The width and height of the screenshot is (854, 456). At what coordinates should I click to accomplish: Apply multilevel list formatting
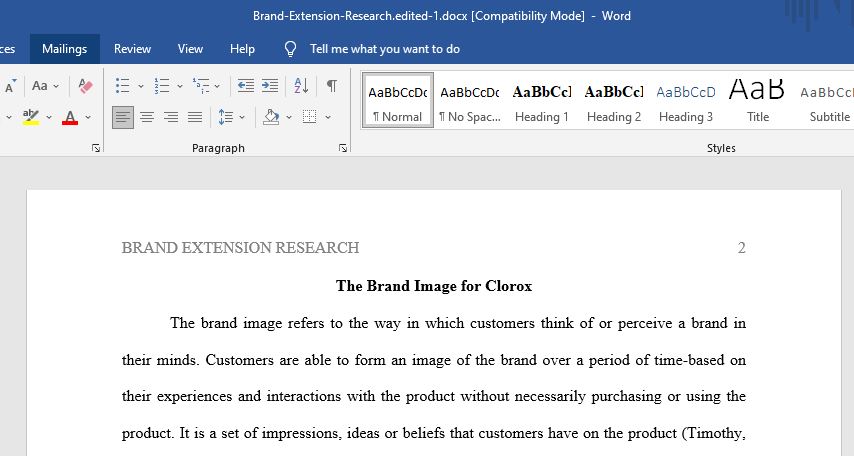coord(201,86)
